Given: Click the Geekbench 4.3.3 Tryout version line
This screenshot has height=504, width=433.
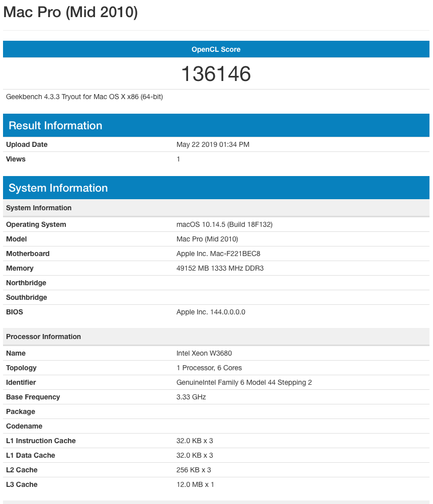Looking at the screenshot, I should [x=84, y=97].
